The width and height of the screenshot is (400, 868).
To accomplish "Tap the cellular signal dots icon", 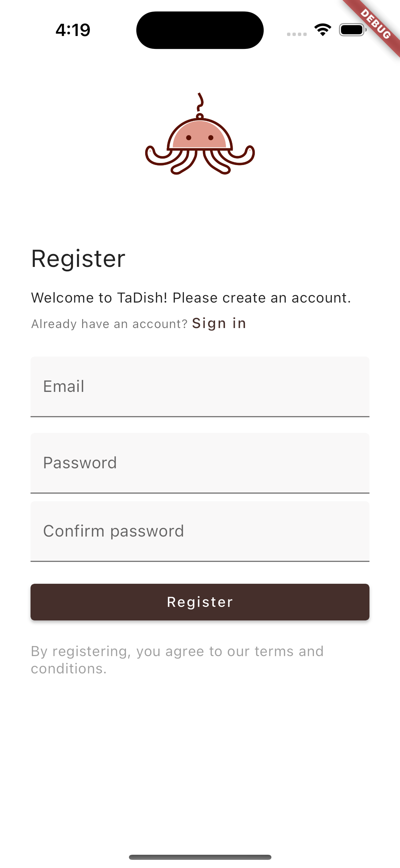I will click(x=296, y=34).
